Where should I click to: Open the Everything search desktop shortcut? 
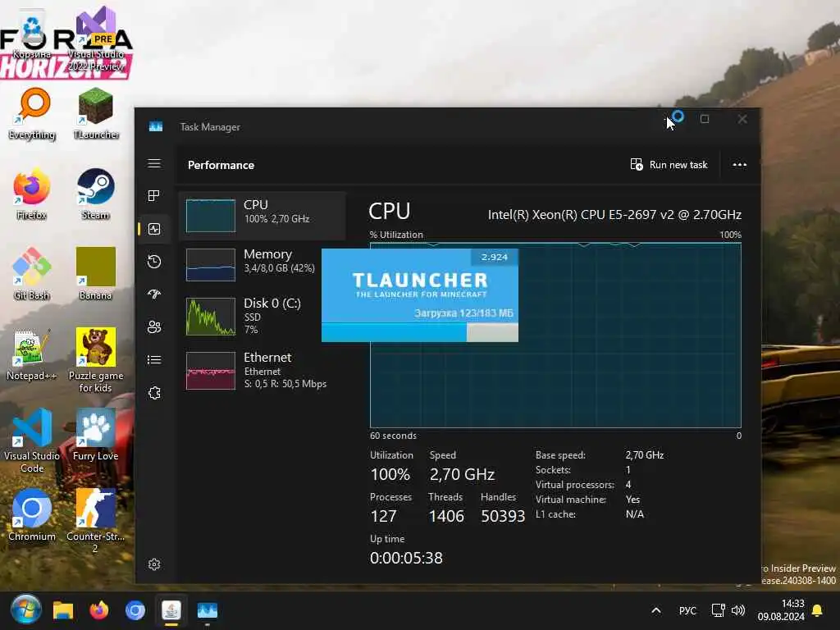coord(32,113)
